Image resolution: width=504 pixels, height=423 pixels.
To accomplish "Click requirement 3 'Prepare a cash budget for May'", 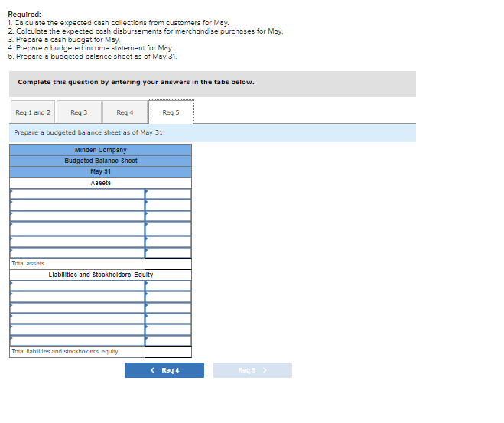I will click(x=64, y=40).
